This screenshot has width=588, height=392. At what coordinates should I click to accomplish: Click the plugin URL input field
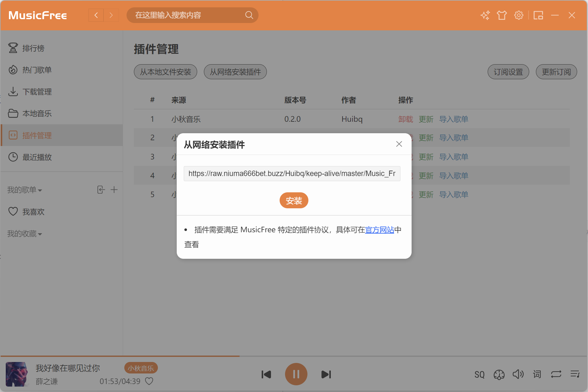click(x=292, y=173)
